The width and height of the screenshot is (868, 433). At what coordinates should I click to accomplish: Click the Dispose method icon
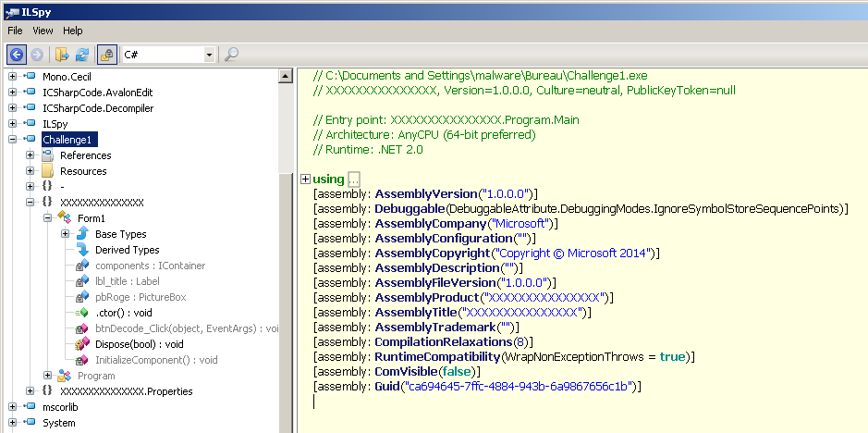(82, 344)
